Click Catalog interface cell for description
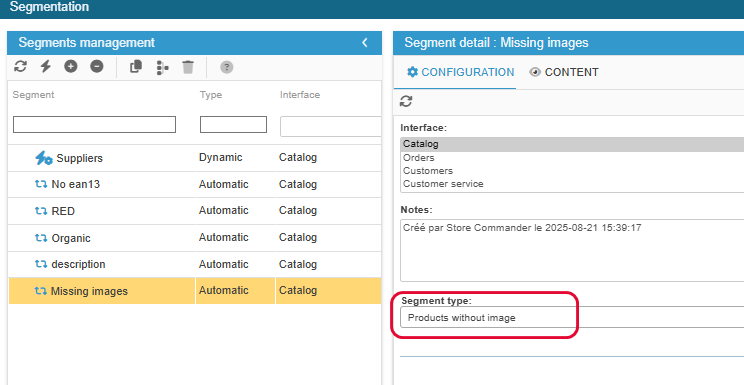 (328, 264)
